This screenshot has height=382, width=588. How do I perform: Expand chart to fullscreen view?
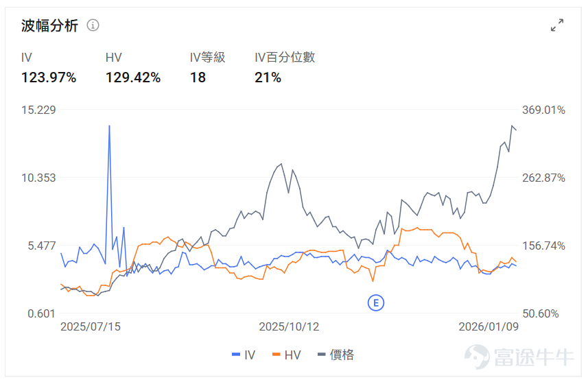[557, 25]
